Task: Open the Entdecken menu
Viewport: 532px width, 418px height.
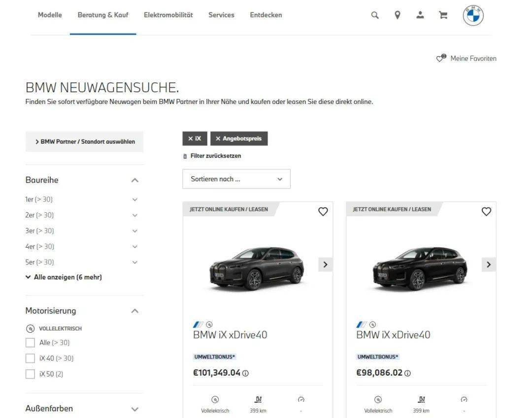Action: [x=266, y=15]
